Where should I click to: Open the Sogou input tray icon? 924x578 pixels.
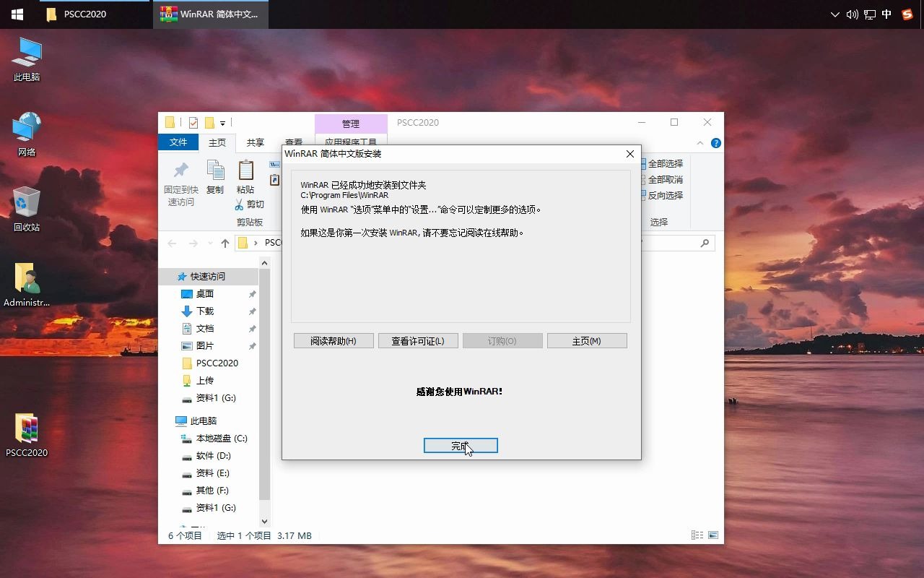pyautogui.click(x=907, y=14)
